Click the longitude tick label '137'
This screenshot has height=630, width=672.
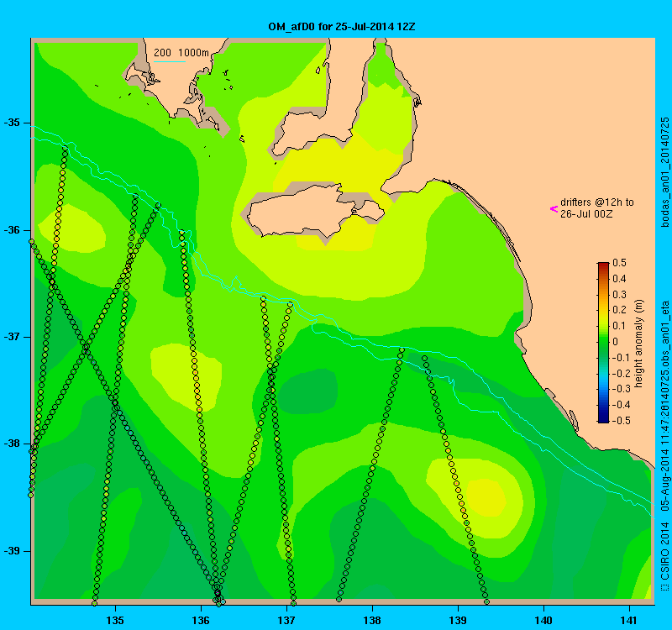coord(286,620)
